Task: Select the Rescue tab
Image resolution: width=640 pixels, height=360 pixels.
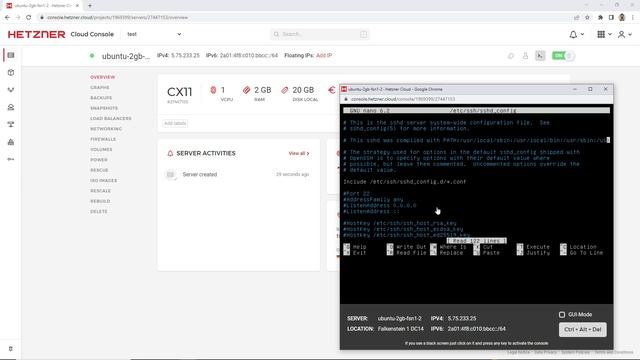Action: 99,170
